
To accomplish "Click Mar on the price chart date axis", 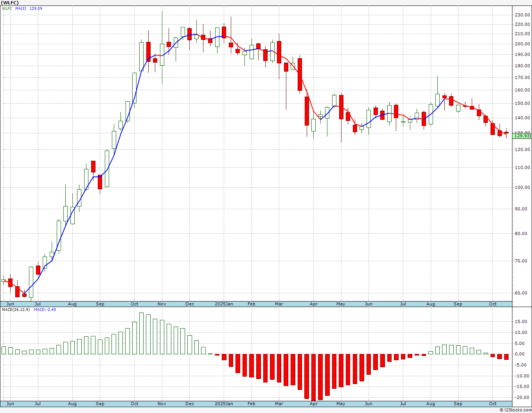I will [279, 304].
